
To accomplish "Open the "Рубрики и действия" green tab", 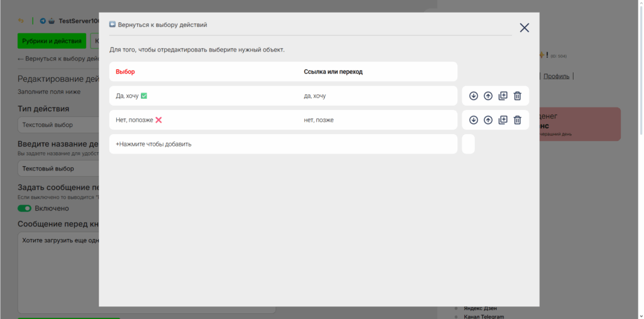I will point(52,42).
